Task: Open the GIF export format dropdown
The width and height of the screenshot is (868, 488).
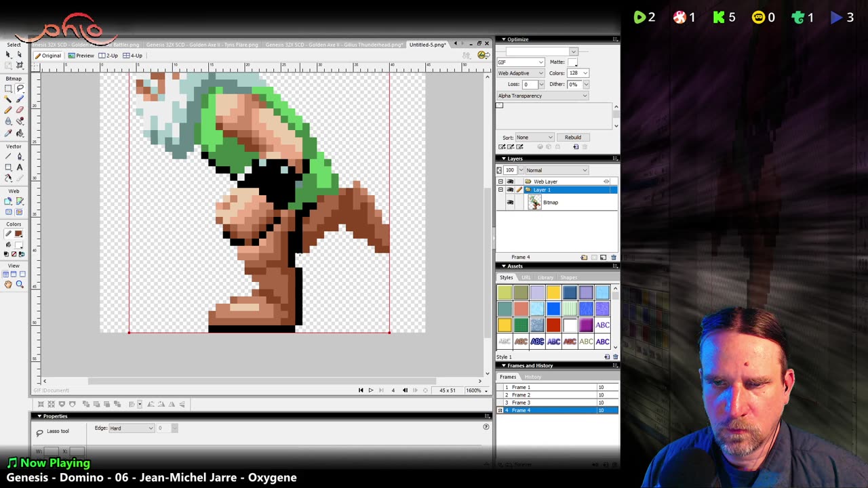Action: (x=521, y=62)
